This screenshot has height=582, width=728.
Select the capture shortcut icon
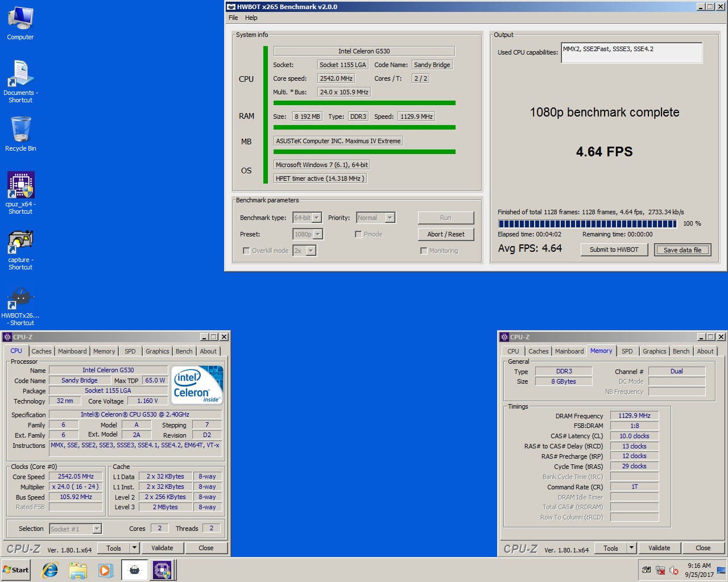20,248
